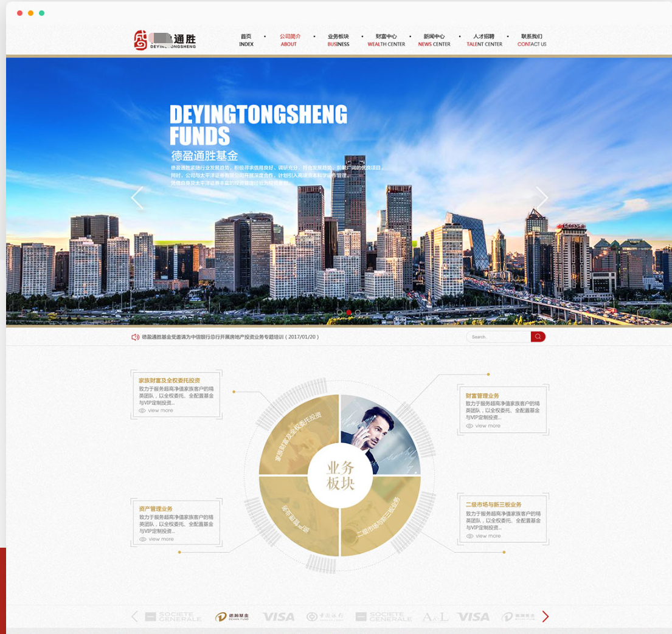Screen dimensions: 672x634
Task: Click into the Search text field
Action: 499,337
